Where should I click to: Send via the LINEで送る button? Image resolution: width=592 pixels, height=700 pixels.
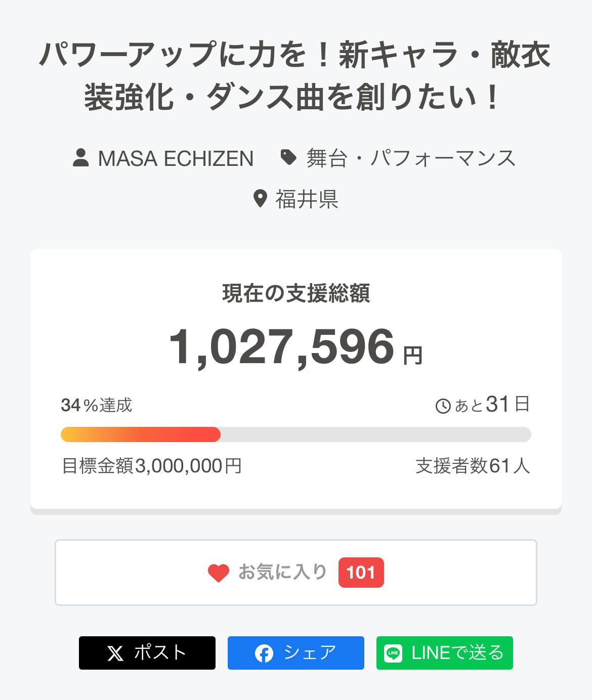click(x=445, y=653)
